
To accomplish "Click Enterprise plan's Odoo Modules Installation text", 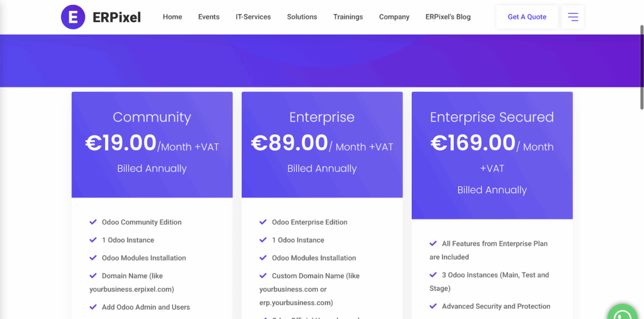I will point(314,258).
